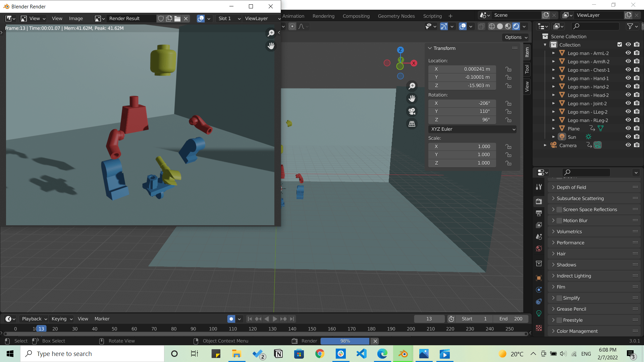Open Output properties tab with printer icon
Viewport: 644px width, 362px height.
(x=539, y=213)
